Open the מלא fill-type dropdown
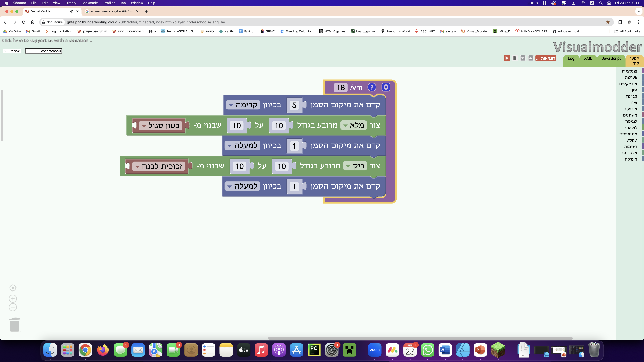The image size is (644, 362). 353,125
